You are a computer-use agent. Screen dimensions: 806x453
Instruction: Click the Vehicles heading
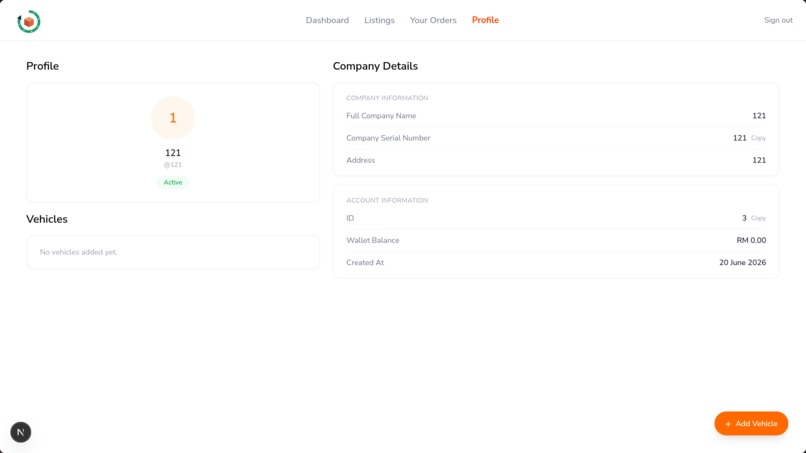tap(47, 219)
